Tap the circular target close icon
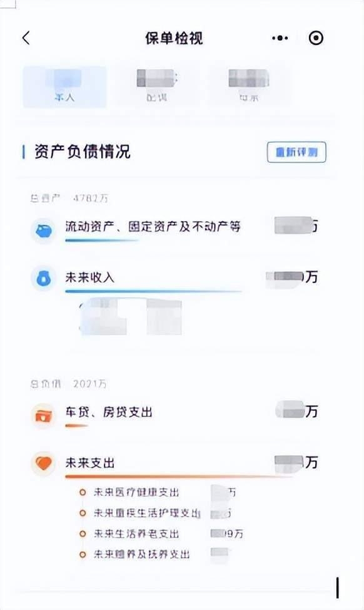 click(x=316, y=38)
